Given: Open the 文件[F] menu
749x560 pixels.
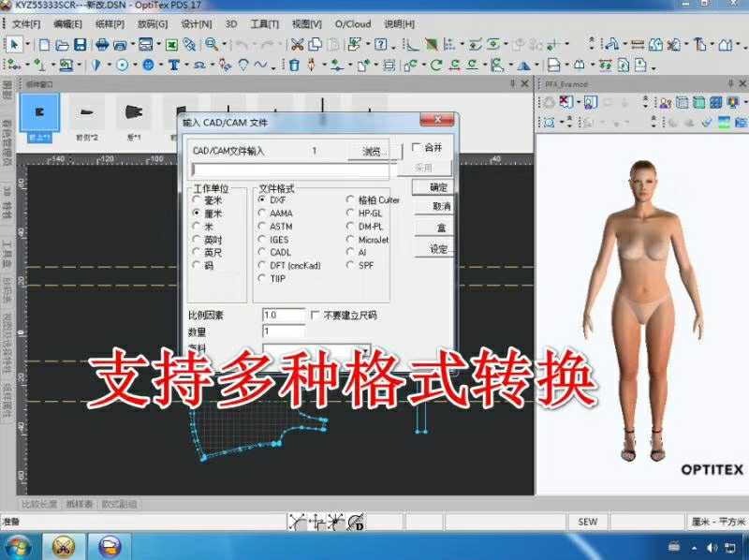Looking at the screenshot, I should pyautogui.click(x=26, y=24).
